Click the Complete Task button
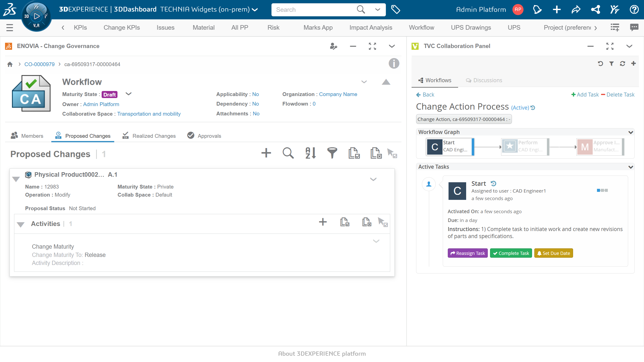 [x=511, y=253]
